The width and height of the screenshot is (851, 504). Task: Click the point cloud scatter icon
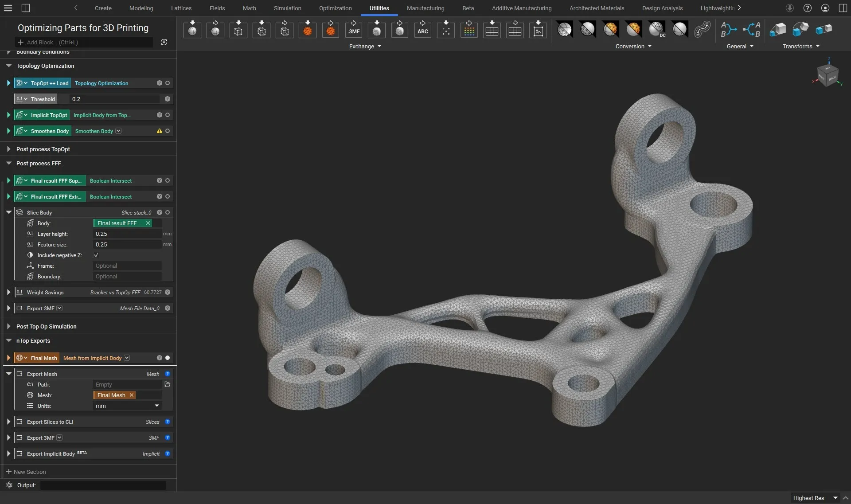[x=445, y=30]
